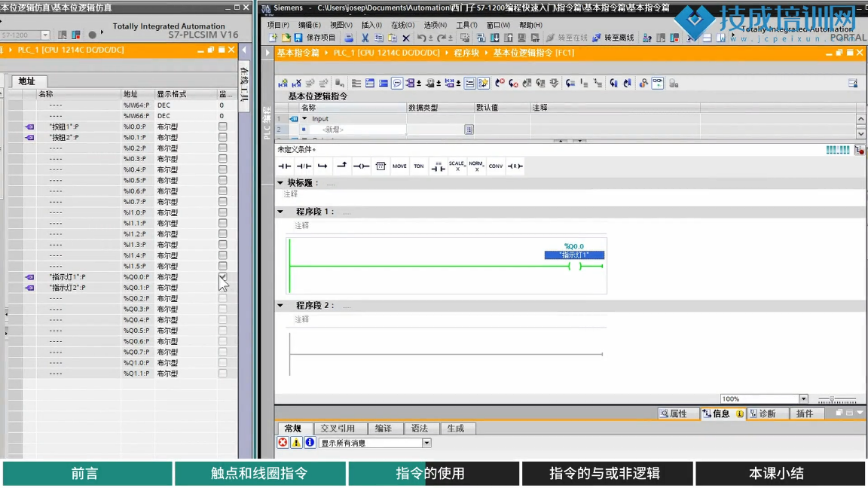This screenshot has height=488, width=868.
Task: Click the 转至离线 button
Action: (613, 38)
